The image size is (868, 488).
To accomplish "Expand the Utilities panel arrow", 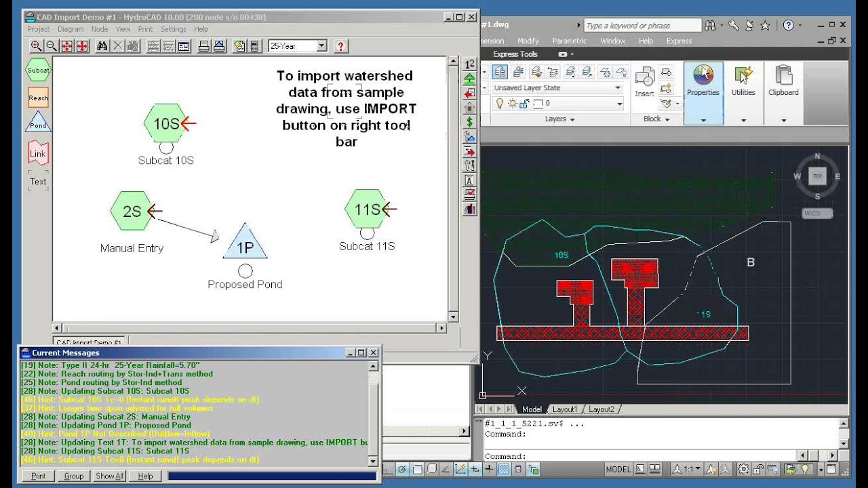I will (x=743, y=120).
